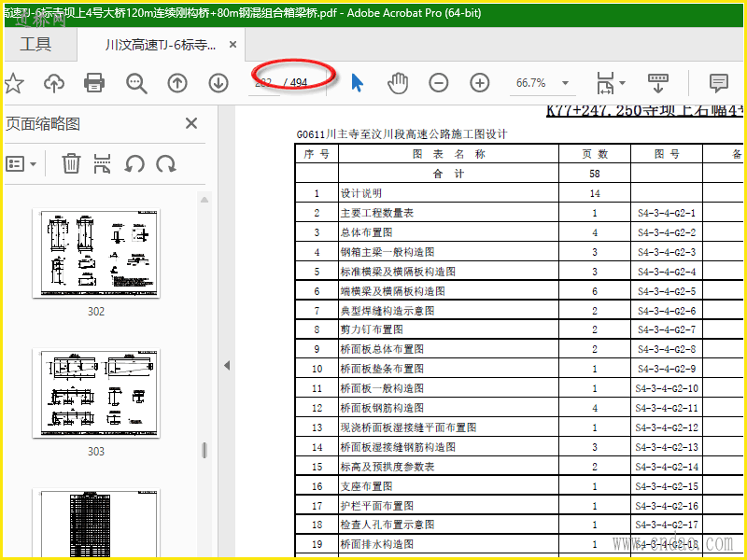This screenshot has width=747, height=560.
Task: Click the 护栏平面布置图 entry
Action: (377, 505)
